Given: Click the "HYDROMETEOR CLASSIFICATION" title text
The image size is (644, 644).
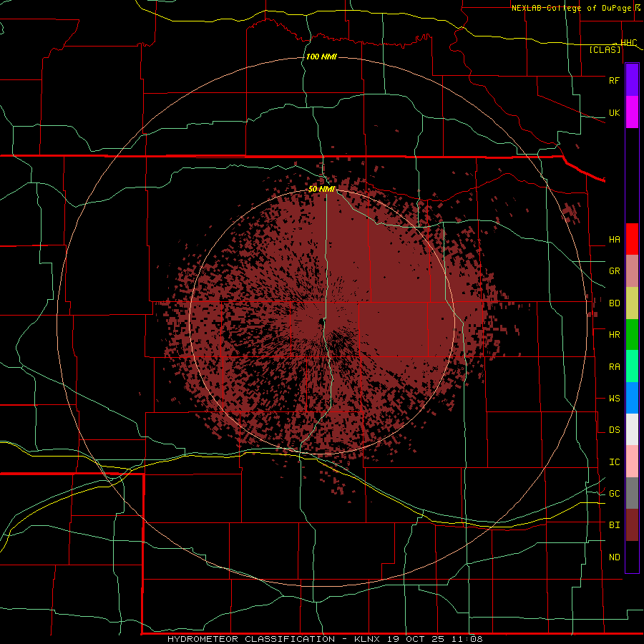Looking at the screenshot, I should 251,639.
